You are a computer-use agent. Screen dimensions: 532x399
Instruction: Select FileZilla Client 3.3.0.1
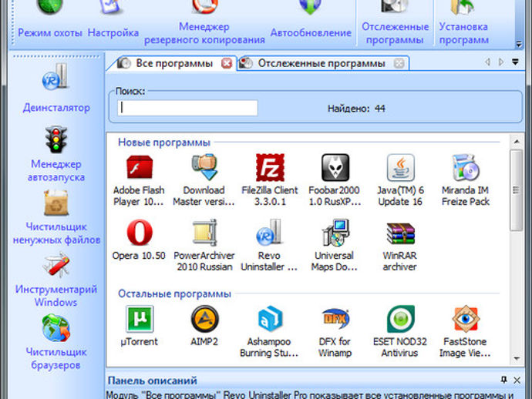(270, 180)
